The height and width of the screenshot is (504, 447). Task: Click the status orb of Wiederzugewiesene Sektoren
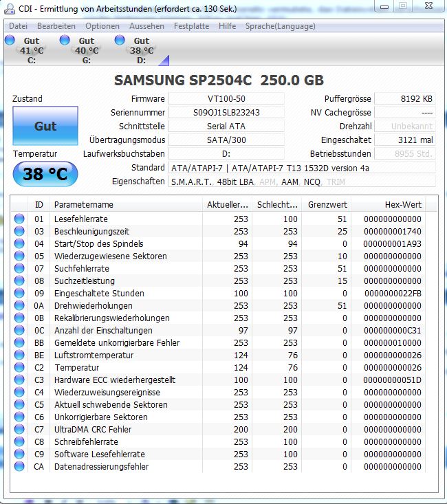click(19, 256)
